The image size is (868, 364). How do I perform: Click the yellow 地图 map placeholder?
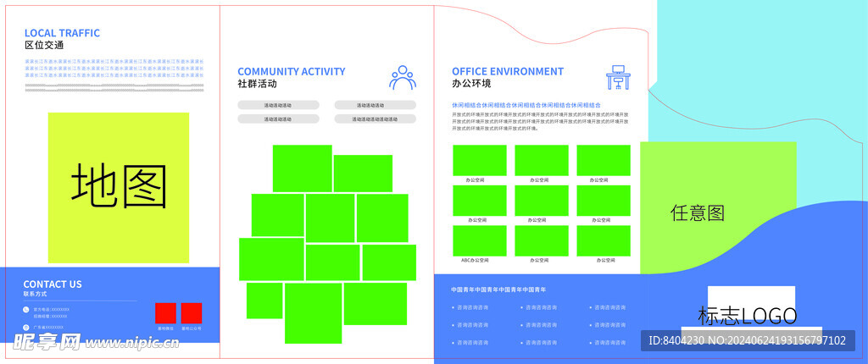coord(119,187)
